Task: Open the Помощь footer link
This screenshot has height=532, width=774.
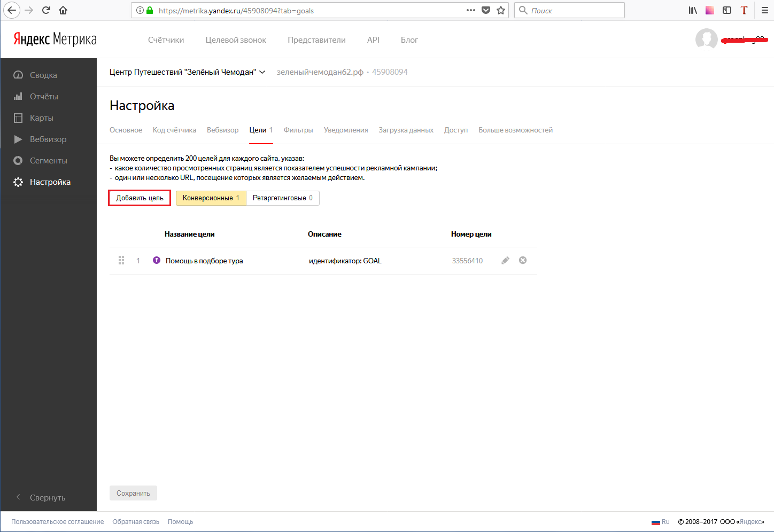Action: 181,522
